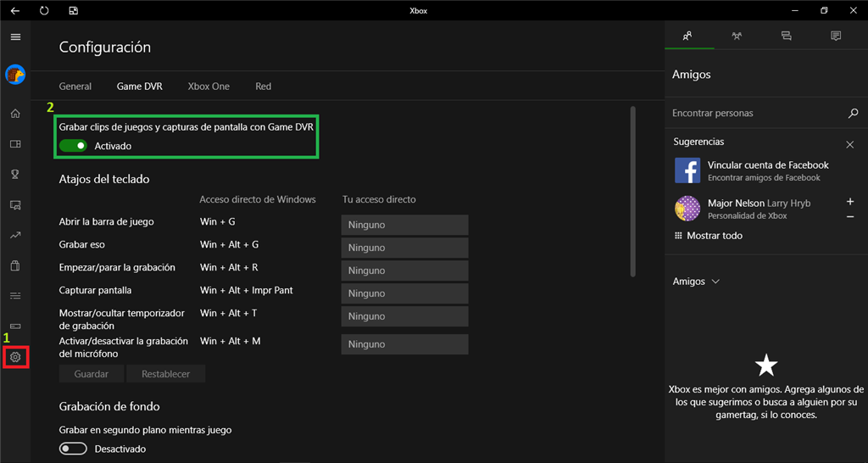Click the back arrow in the title bar

15,10
